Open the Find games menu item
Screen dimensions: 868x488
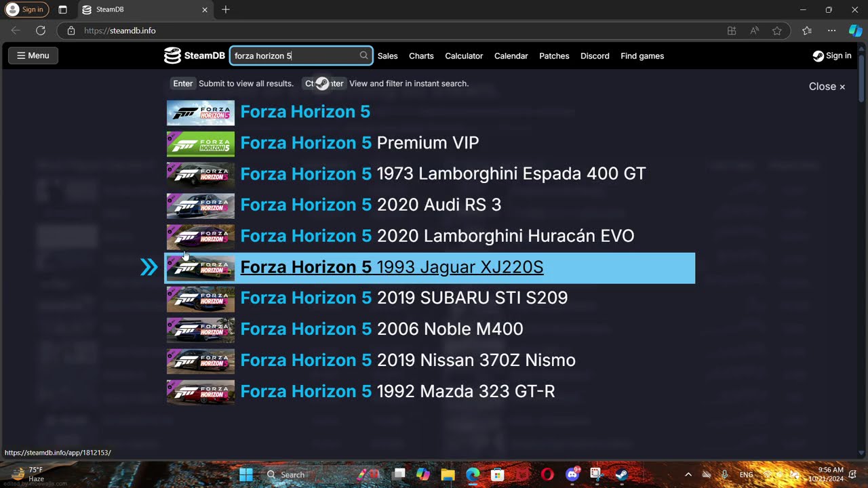[642, 56]
